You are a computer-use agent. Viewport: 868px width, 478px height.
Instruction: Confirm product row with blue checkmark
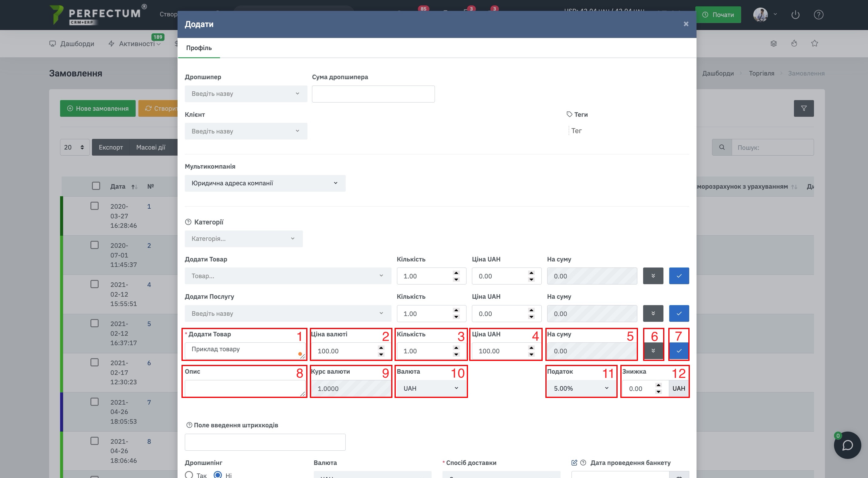coord(679,276)
